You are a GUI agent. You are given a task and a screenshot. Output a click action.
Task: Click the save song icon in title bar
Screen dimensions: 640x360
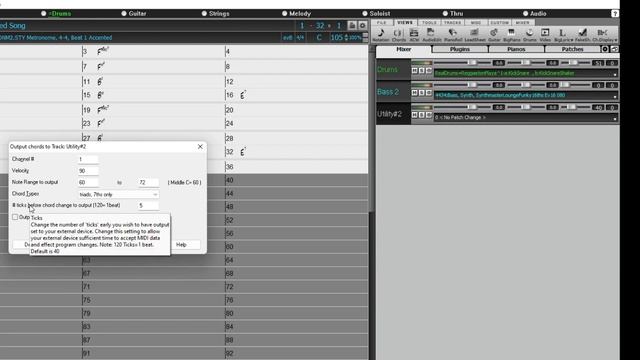tap(352, 25)
